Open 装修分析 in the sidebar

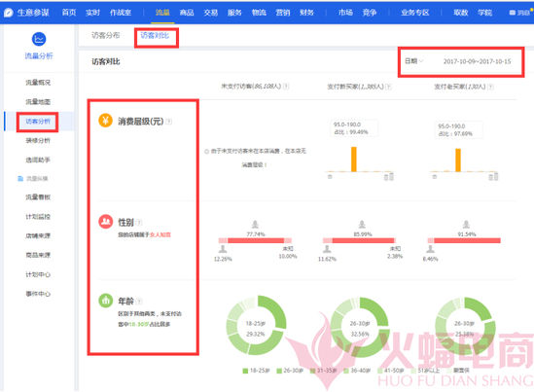pyautogui.click(x=38, y=140)
